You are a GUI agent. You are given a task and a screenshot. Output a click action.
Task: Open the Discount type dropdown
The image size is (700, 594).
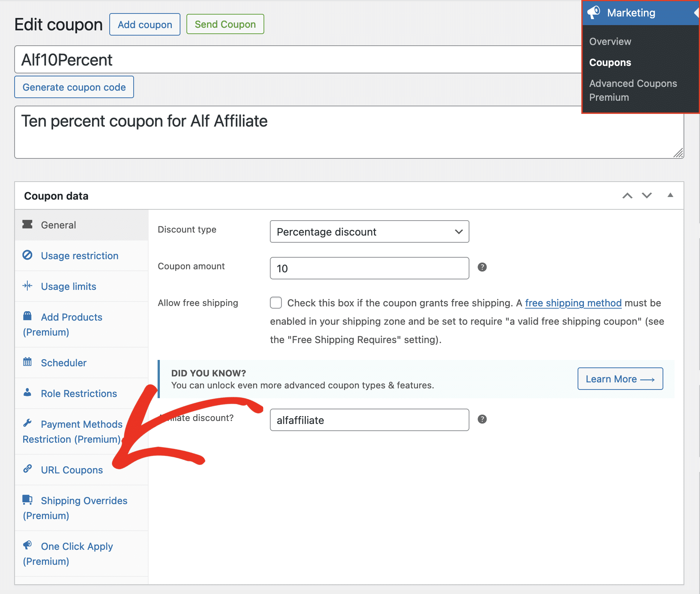[x=369, y=231]
